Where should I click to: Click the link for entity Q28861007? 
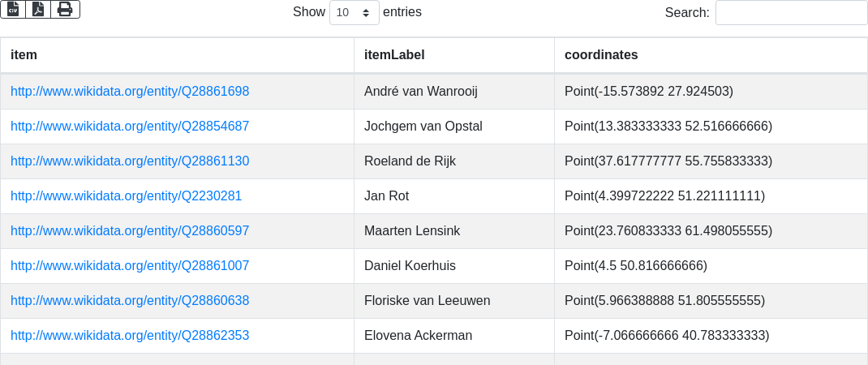[130, 266]
